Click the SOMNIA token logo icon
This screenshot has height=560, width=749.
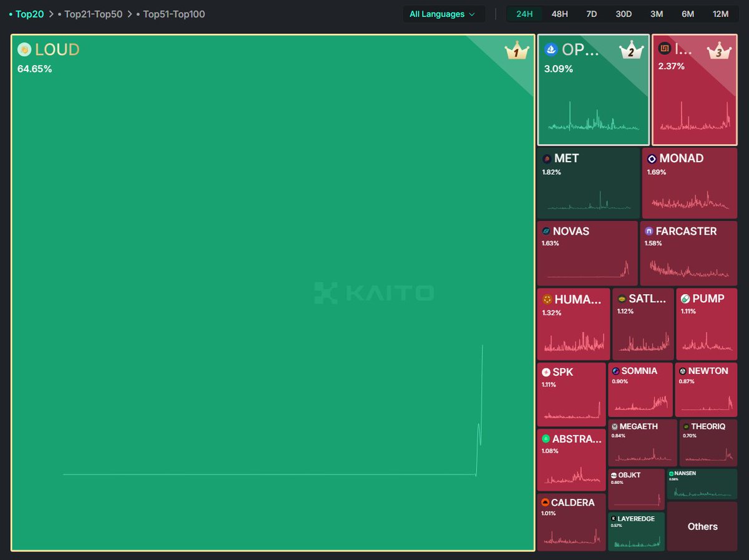pos(615,371)
